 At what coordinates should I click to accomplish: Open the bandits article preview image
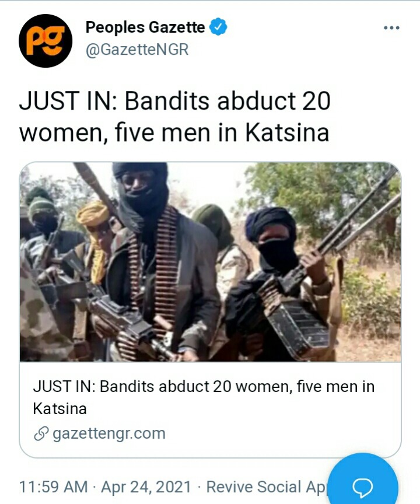pos(210,262)
